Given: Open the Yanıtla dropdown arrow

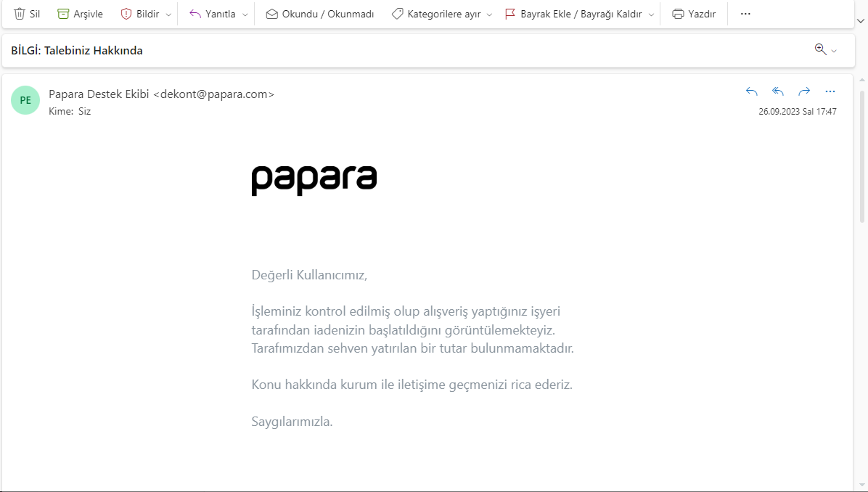Looking at the screenshot, I should click(245, 15).
